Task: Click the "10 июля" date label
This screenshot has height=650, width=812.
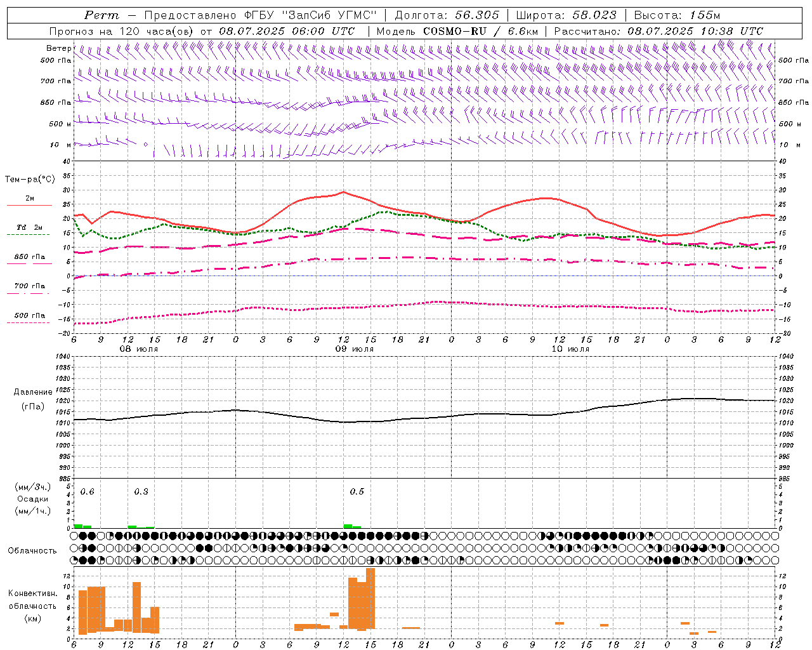Action: (x=570, y=349)
